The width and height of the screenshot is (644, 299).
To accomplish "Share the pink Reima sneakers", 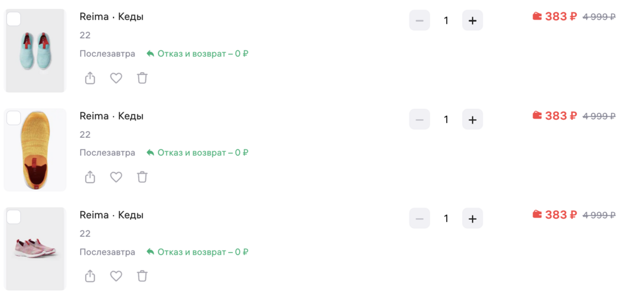I will coord(90,276).
